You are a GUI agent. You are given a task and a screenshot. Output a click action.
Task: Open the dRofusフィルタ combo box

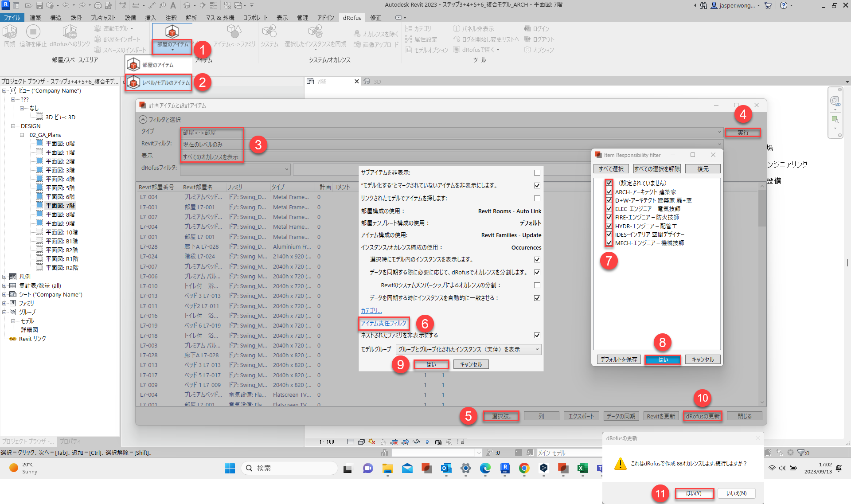coord(235,168)
